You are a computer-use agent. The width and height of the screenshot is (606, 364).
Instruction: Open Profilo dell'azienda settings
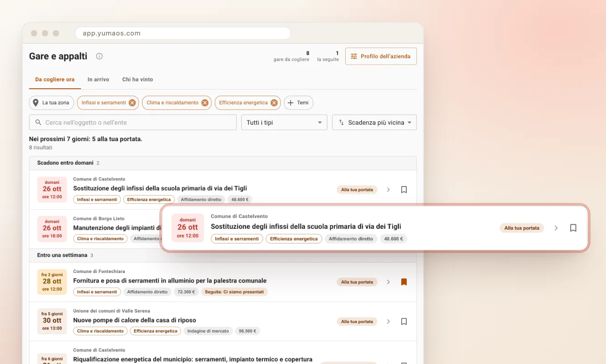click(381, 56)
